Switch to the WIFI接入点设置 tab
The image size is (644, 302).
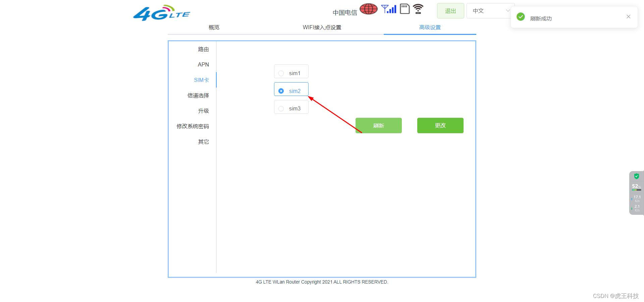coord(322,28)
